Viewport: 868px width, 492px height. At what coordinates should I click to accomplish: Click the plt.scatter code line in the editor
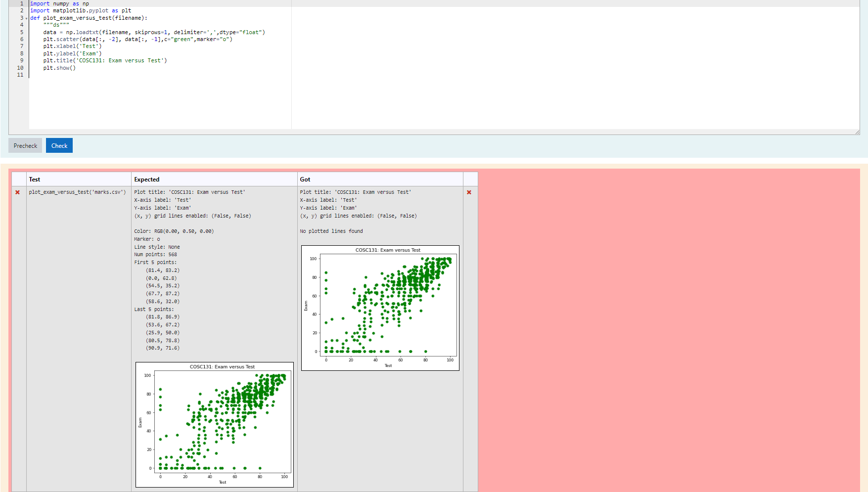[137, 40]
